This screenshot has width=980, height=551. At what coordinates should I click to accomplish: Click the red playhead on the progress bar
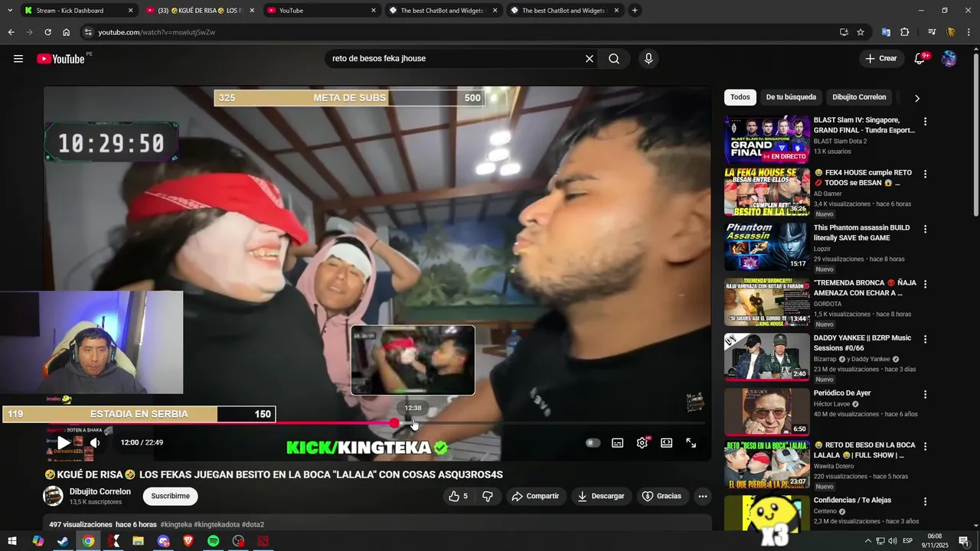[x=395, y=422]
